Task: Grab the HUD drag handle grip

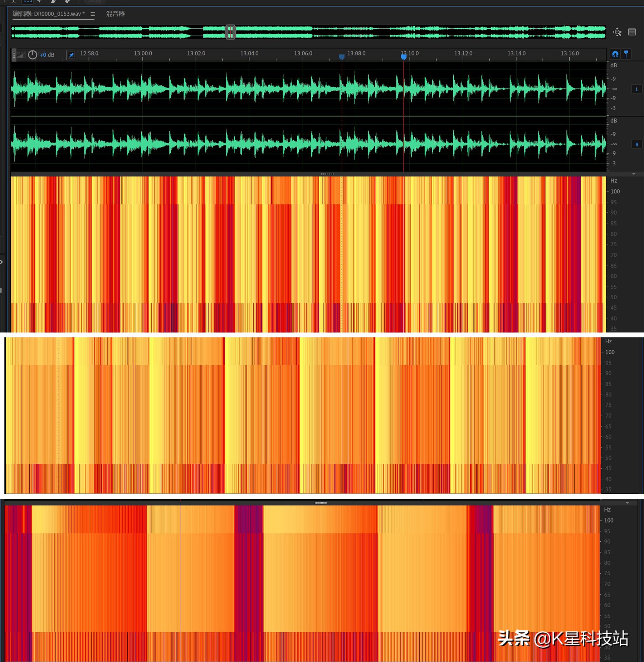Action: (x=14, y=55)
